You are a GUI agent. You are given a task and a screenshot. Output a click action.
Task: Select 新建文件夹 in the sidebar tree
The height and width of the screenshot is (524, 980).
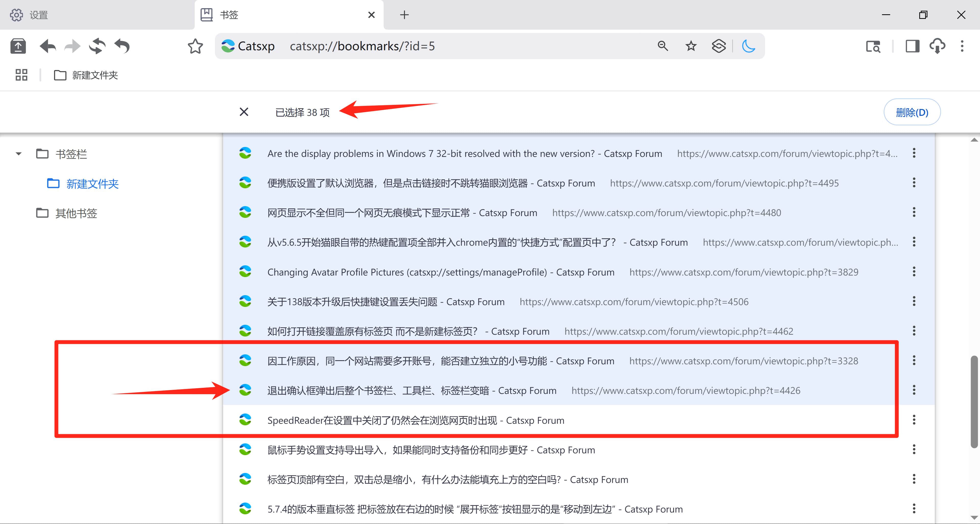coord(82,184)
